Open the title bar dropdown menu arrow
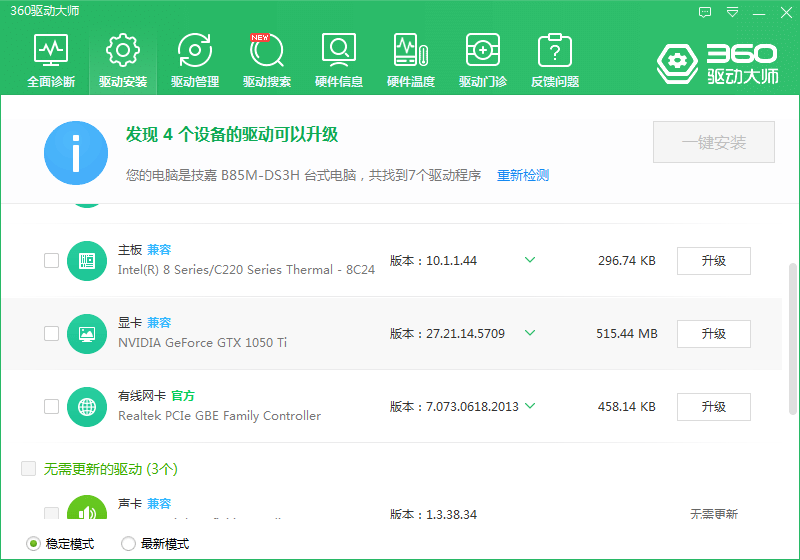800x560 pixels. (x=732, y=12)
